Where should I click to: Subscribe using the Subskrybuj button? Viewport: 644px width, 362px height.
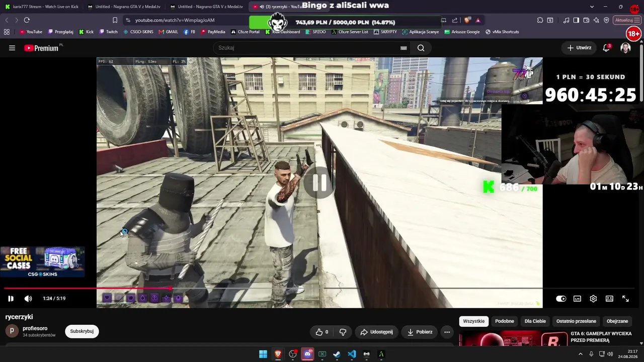tap(82, 331)
